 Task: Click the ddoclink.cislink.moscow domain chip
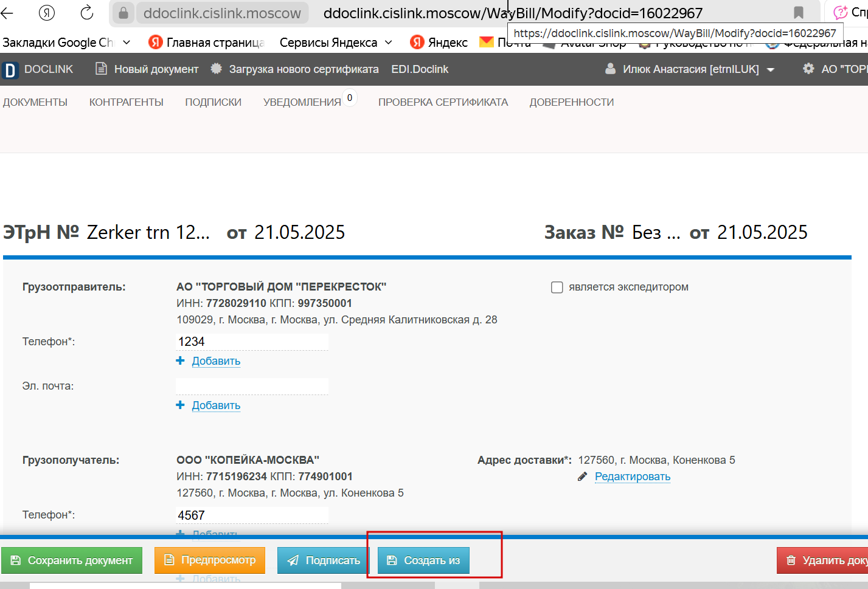(222, 13)
